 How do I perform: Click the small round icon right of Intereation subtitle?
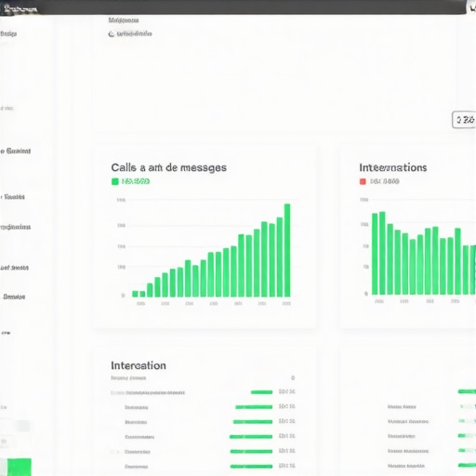pyautogui.click(x=293, y=377)
